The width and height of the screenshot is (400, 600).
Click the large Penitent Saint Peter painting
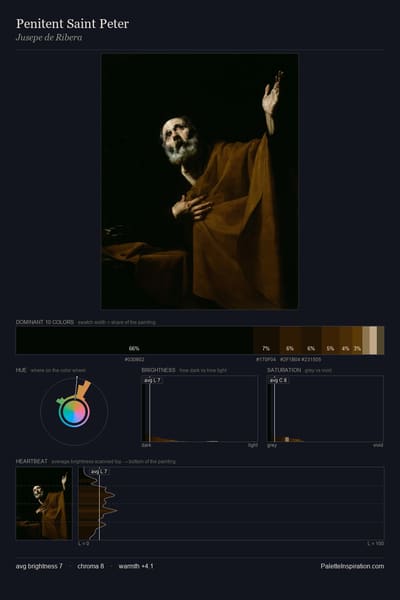(199, 181)
